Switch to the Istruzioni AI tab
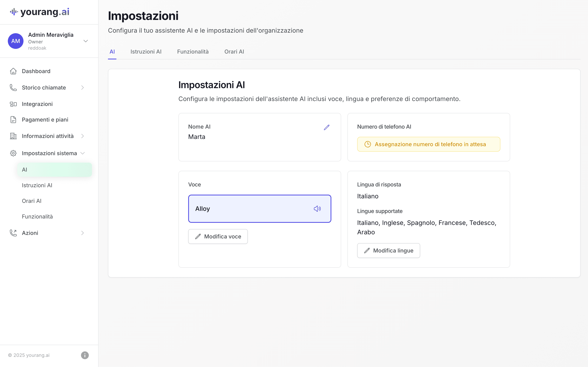 [146, 52]
